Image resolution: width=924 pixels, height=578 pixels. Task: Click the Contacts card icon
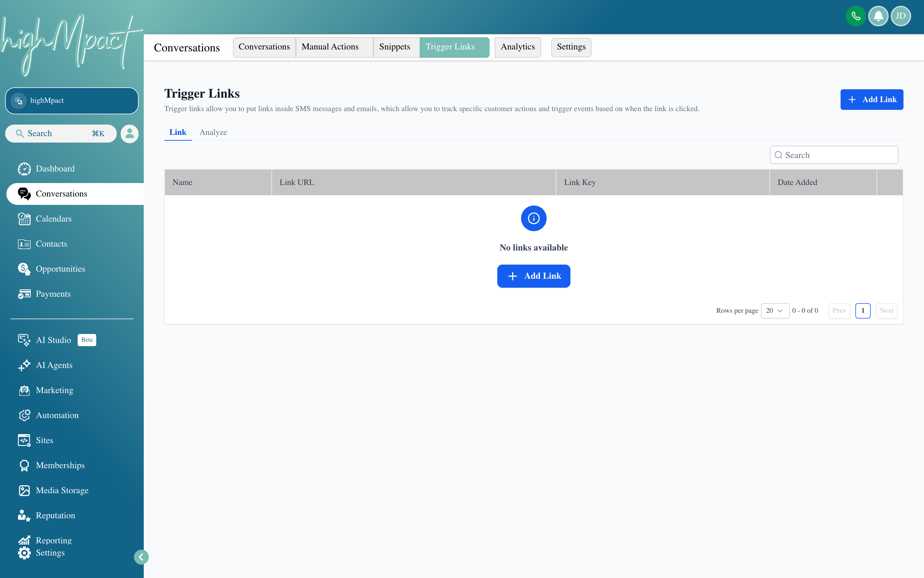pos(24,244)
